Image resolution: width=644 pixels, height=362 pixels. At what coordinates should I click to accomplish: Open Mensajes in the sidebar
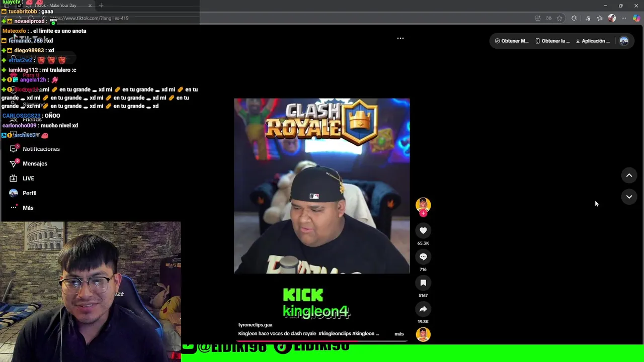pyautogui.click(x=35, y=163)
